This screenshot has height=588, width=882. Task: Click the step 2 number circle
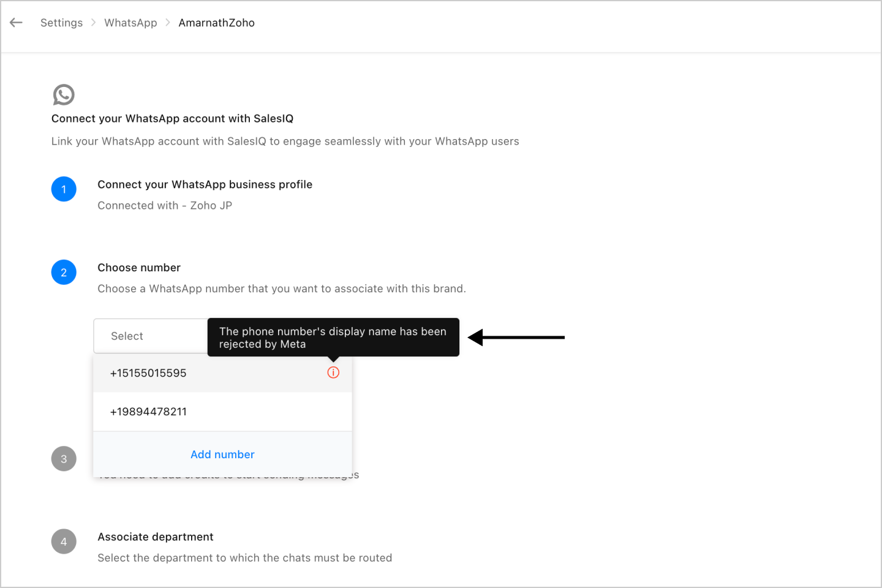[64, 273]
